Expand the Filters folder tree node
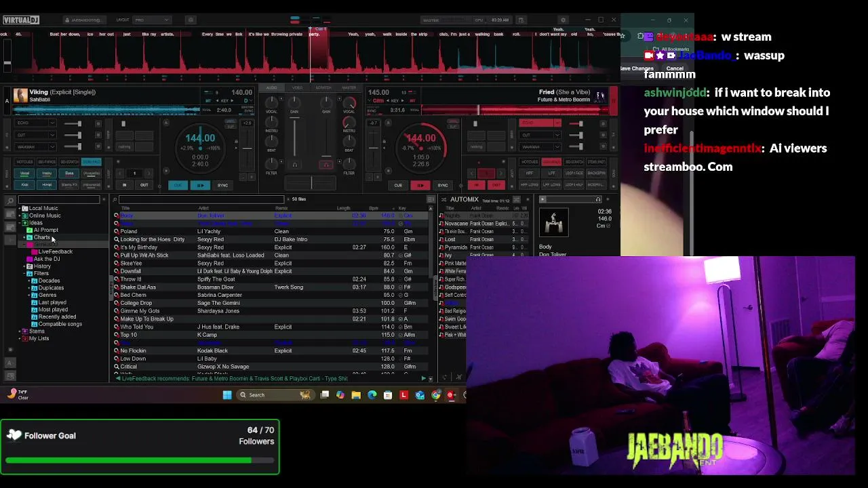The height and width of the screenshot is (488, 868). [x=26, y=273]
